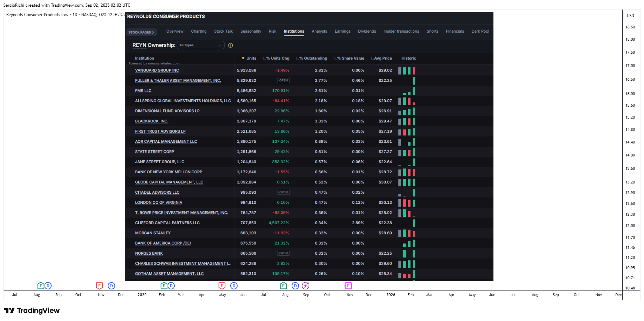This screenshot has height=321, width=644.
Task: Open Gotham Asset Management, LLC link
Action: [169, 274]
